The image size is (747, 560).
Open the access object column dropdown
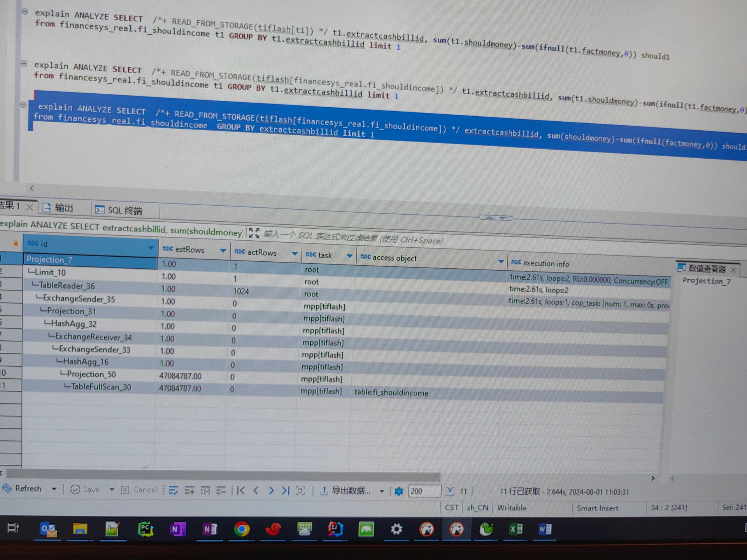(x=501, y=262)
